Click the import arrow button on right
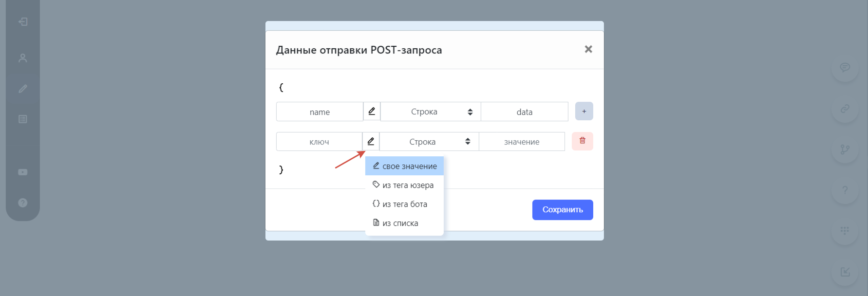868x296 pixels. point(845,272)
